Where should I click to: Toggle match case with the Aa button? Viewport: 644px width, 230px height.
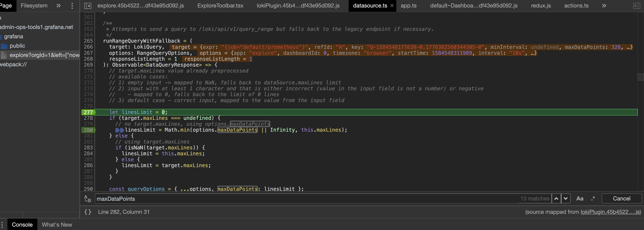coord(580,198)
